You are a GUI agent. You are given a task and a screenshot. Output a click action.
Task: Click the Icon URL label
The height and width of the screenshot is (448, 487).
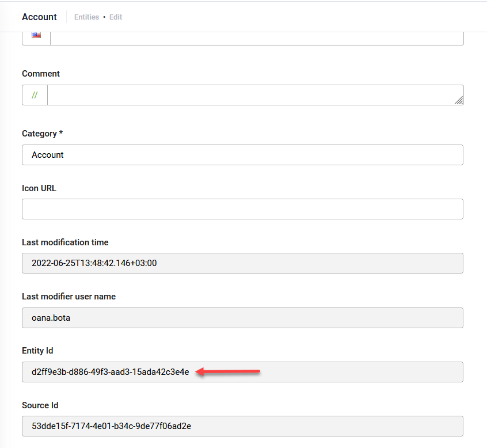pyautogui.click(x=39, y=188)
